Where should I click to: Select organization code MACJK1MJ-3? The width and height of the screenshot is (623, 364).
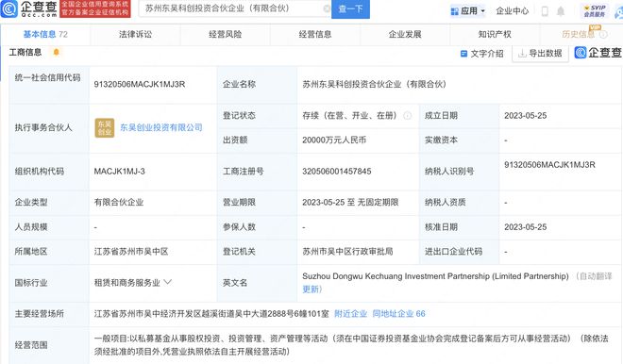pyautogui.click(x=120, y=171)
